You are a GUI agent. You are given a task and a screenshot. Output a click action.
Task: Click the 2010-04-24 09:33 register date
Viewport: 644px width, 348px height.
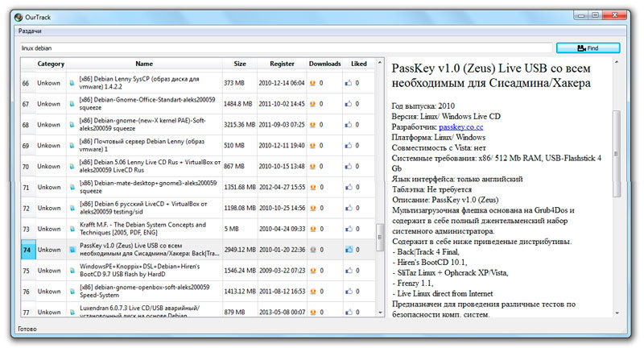coord(283,229)
